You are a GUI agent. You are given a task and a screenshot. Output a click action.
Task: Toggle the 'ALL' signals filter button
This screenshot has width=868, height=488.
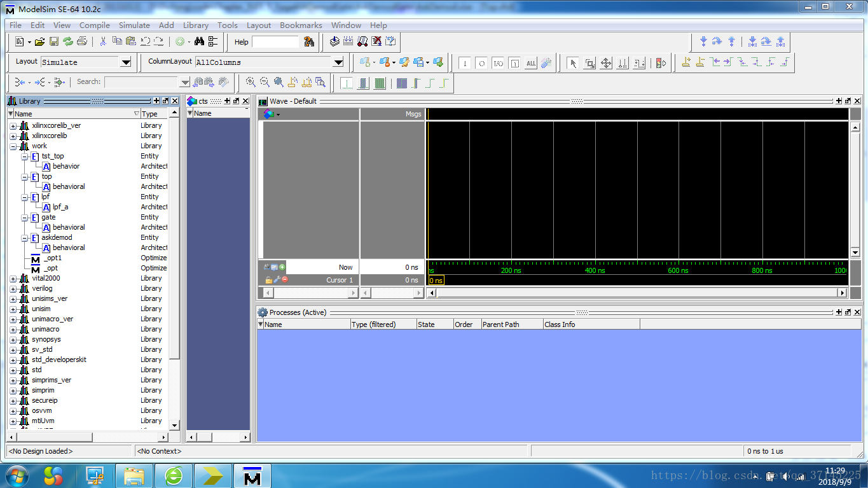tap(532, 63)
